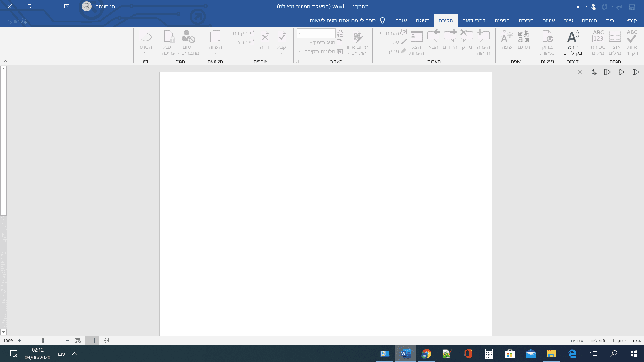Click the zoom slider handle

click(x=43, y=341)
